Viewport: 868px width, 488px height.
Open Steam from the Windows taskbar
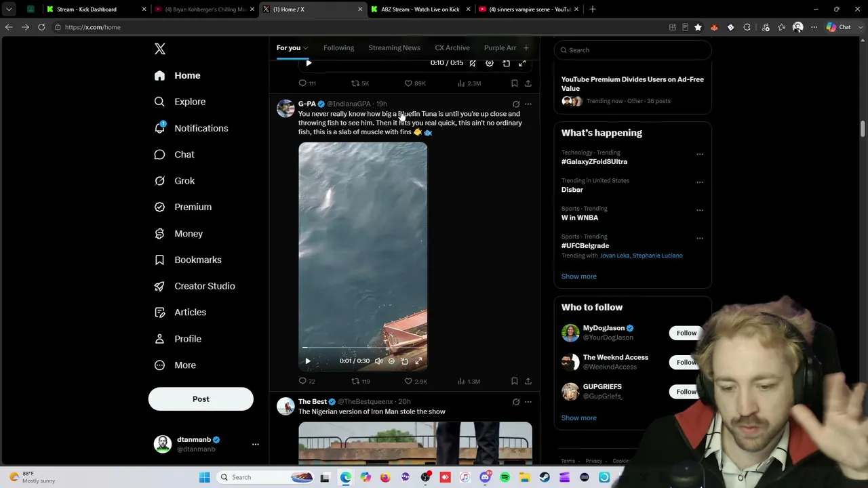point(545,477)
